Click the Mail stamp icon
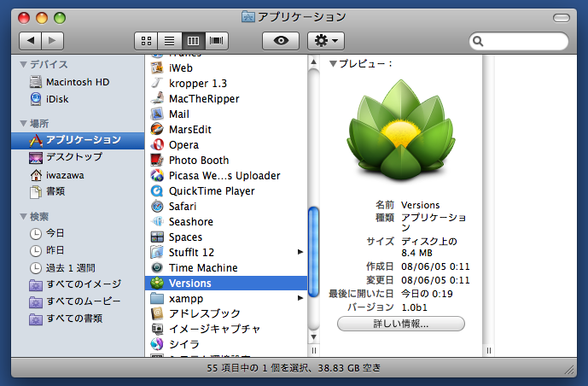This screenshot has width=588, height=386. pos(157,114)
